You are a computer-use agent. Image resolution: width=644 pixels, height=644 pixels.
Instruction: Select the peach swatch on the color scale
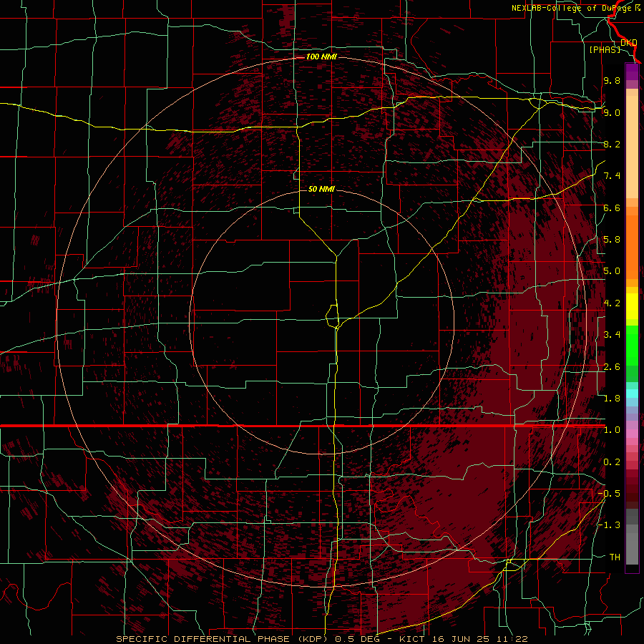632,147
